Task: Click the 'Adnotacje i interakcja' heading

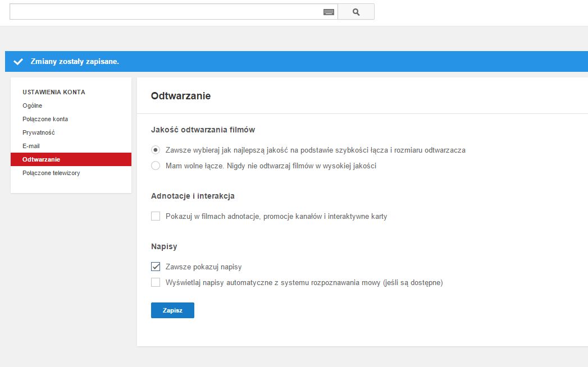Action: pos(193,196)
